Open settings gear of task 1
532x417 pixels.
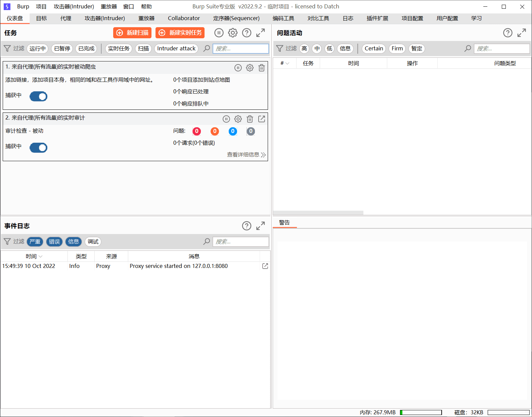coord(250,68)
